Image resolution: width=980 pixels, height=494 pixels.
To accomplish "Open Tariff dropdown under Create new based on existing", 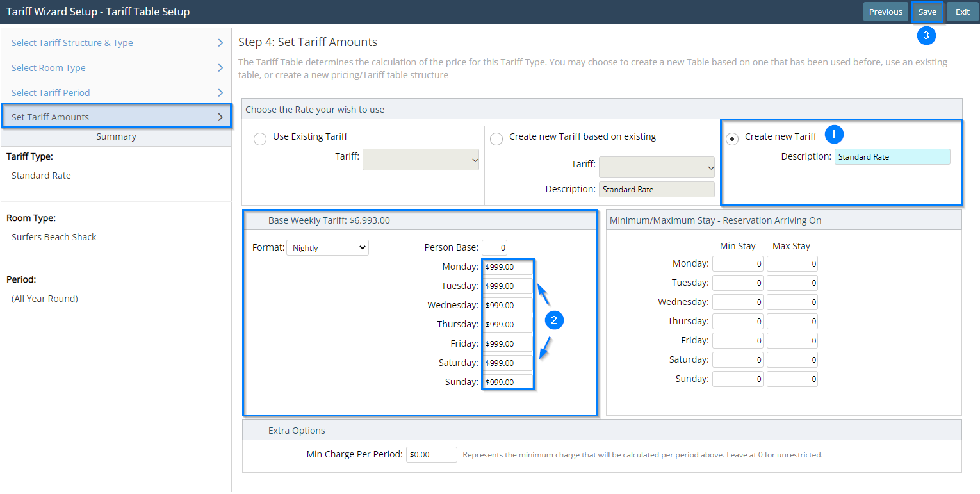I will (657, 167).
